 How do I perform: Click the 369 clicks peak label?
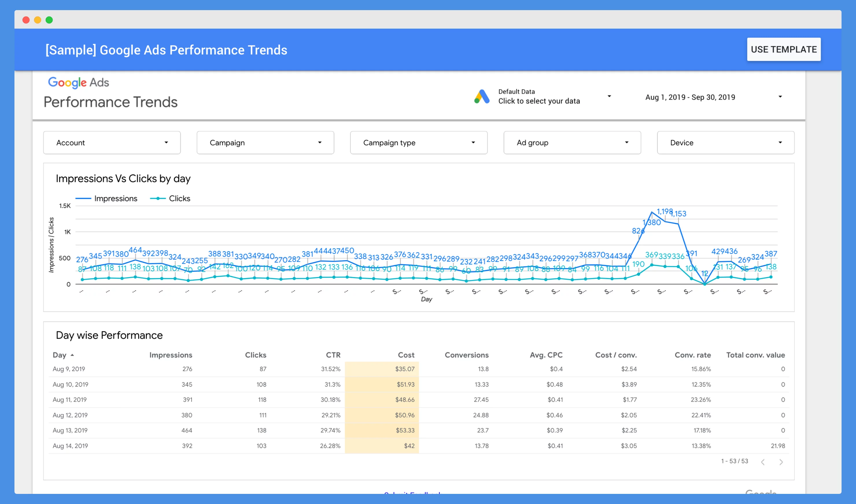652,255
